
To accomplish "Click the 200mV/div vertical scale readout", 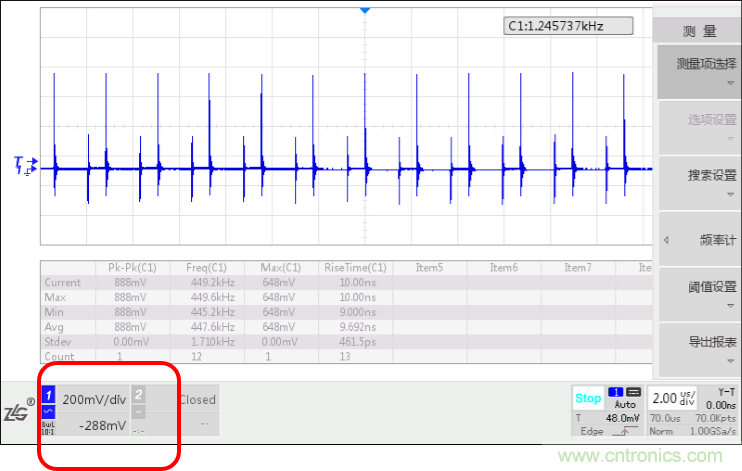I will [x=94, y=398].
